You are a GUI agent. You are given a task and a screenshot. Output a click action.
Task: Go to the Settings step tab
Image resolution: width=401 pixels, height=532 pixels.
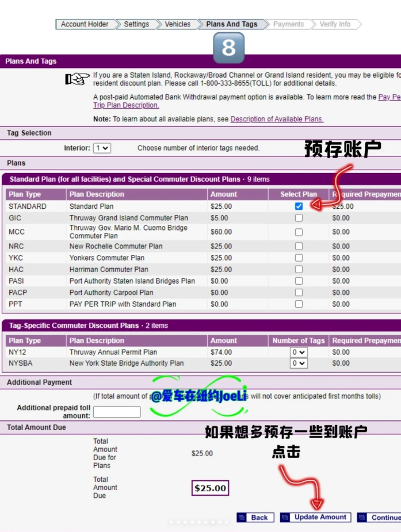pyautogui.click(x=136, y=24)
